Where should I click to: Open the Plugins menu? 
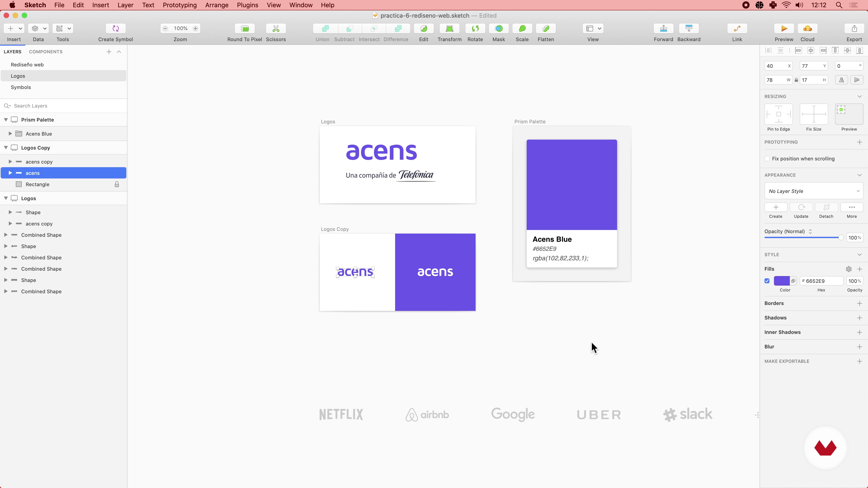(247, 5)
